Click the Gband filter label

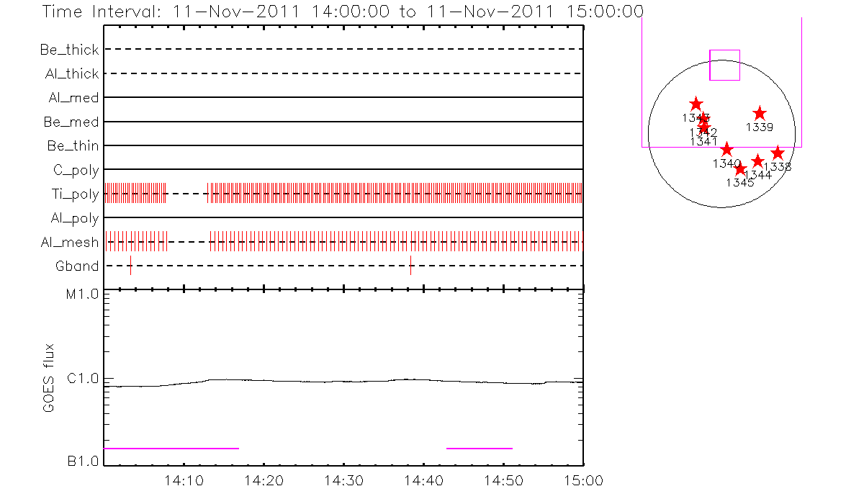(x=77, y=266)
